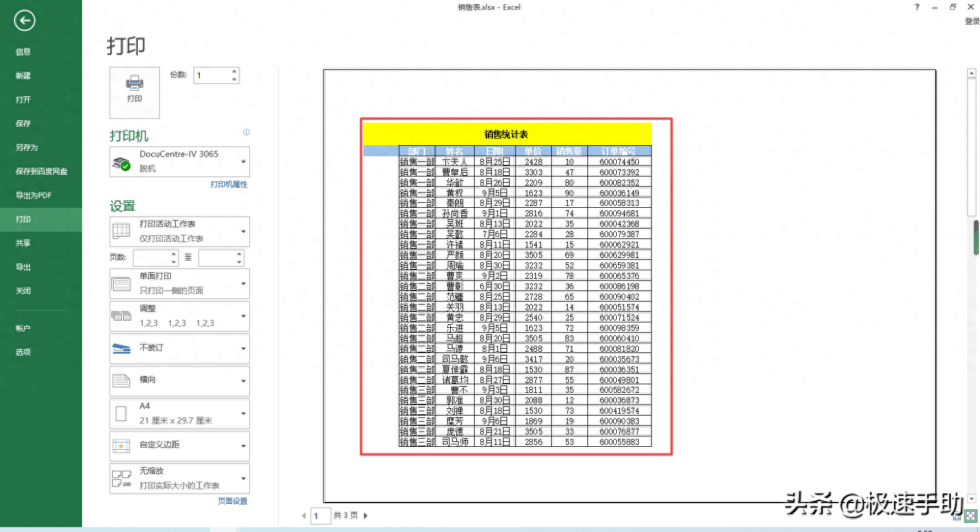This screenshot has width=980, height=532.
Task: Open 打印机属性 link
Action: pyautogui.click(x=229, y=184)
